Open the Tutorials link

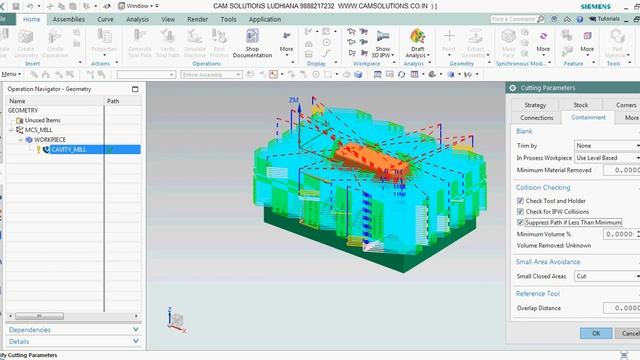(x=604, y=19)
